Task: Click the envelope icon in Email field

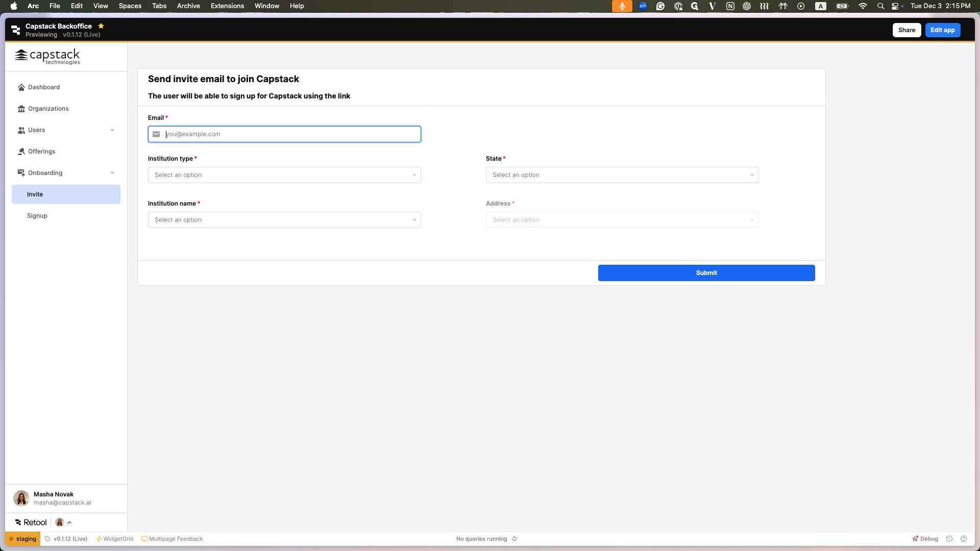Action: click(156, 134)
